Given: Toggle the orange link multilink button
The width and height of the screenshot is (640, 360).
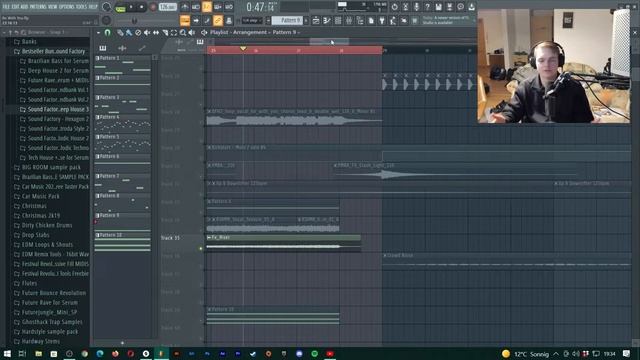Looking at the screenshot, I should pyautogui.click(x=218, y=20).
